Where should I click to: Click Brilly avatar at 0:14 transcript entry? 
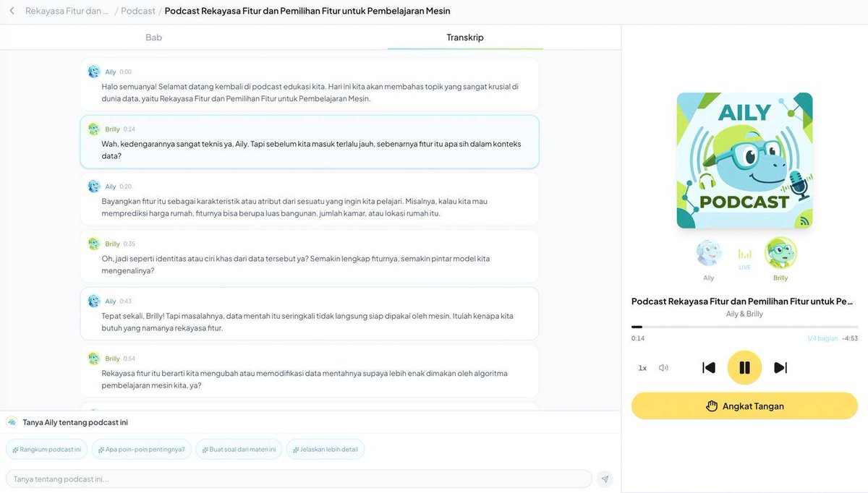(x=94, y=129)
